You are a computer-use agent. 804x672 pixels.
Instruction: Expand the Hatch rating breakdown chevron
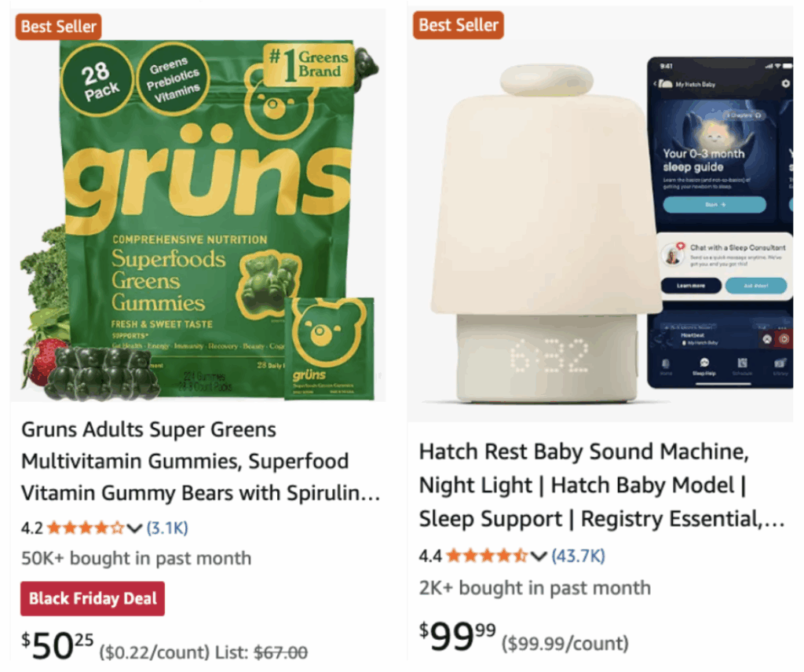point(538,557)
